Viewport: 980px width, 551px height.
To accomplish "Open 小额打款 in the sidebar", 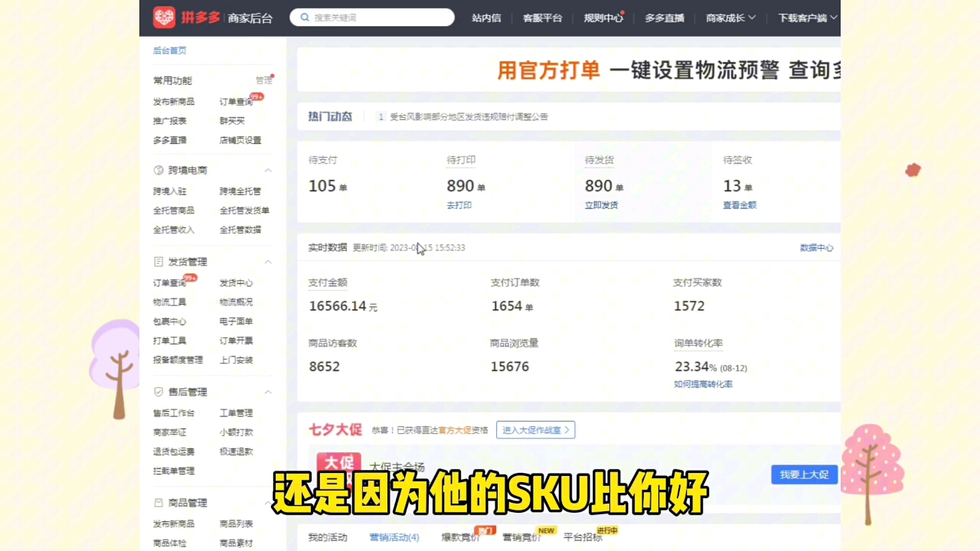I will (x=236, y=432).
